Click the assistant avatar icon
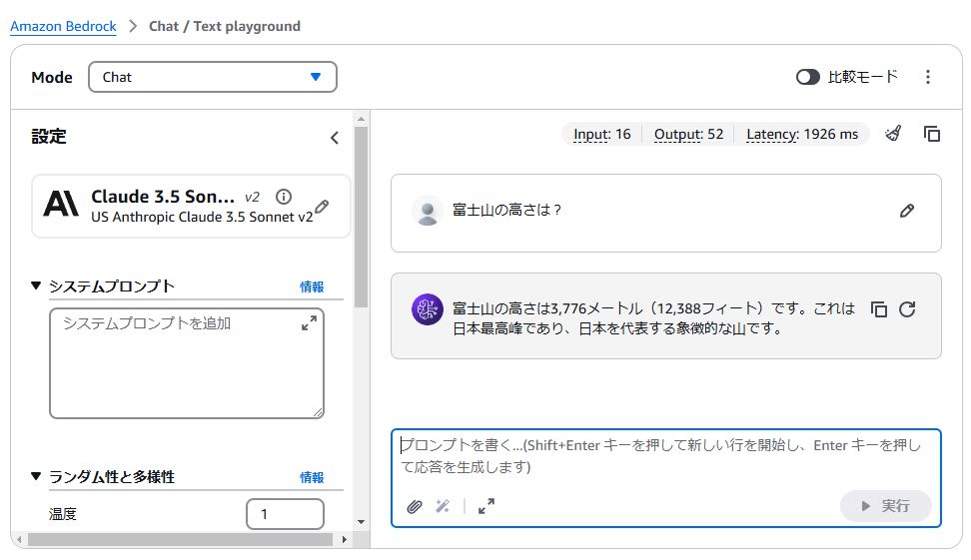 [428, 308]
